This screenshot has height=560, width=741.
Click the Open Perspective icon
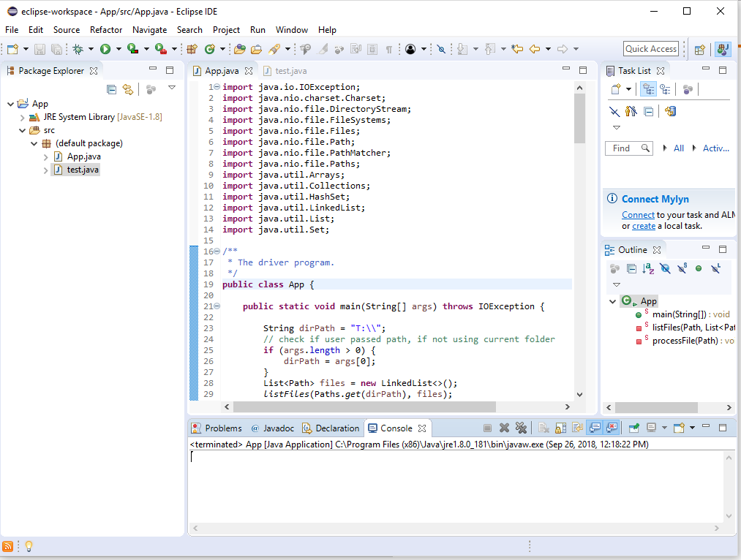click(x=700, y=49)
